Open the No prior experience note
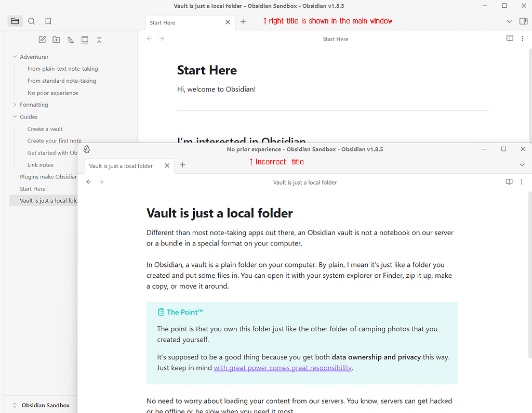 (52, 93)
